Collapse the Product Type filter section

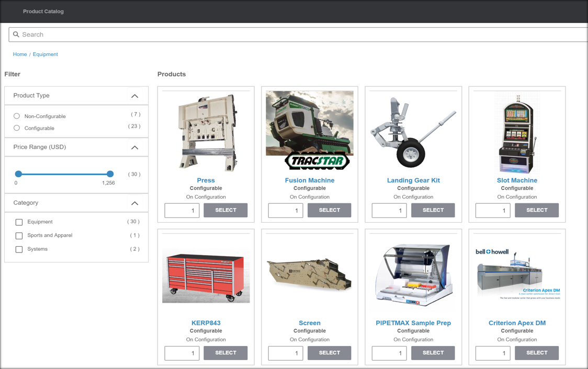click(x=134, y=96)
